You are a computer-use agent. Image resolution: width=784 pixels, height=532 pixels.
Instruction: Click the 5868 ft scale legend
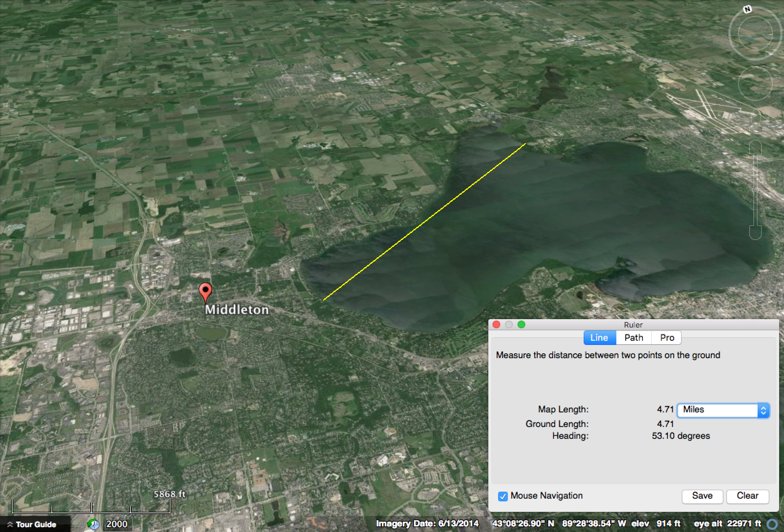pos(169,494)
